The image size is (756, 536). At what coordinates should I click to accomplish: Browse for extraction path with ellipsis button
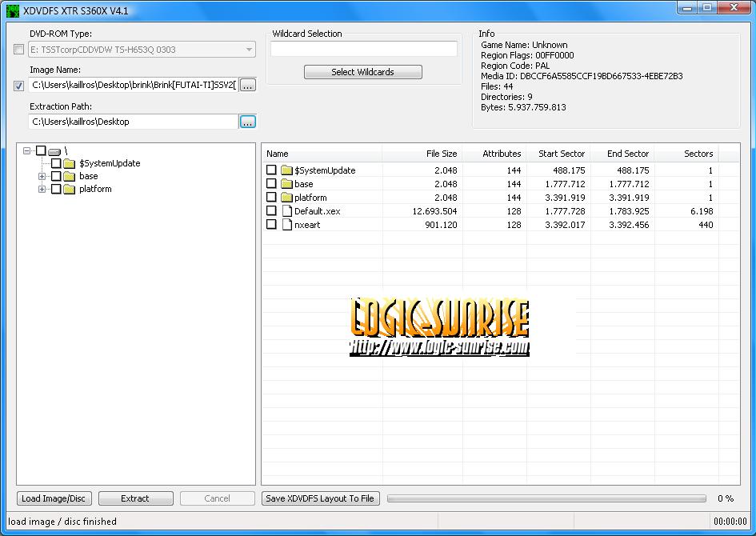coord(248,122)
